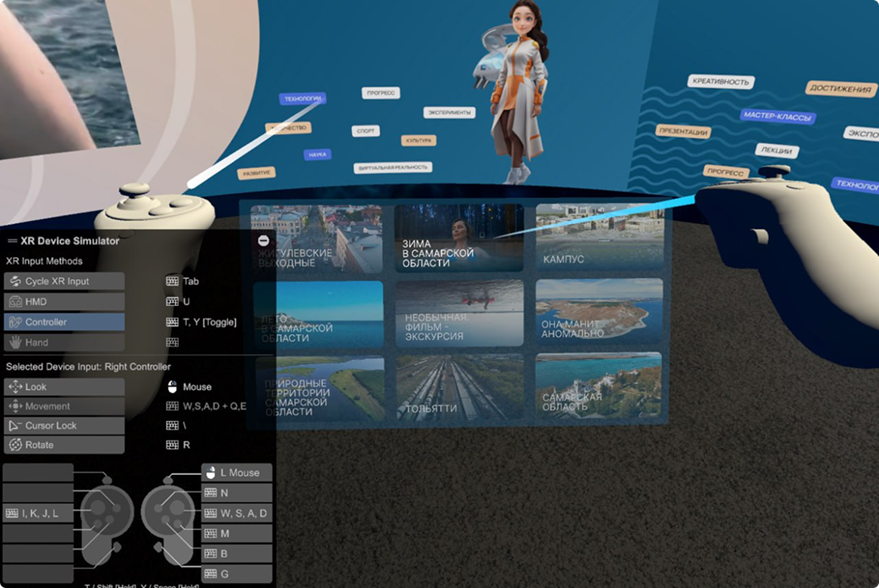Click the mouse icon in L Mouse box
The image size is (879, 588).
coord(211,473)
